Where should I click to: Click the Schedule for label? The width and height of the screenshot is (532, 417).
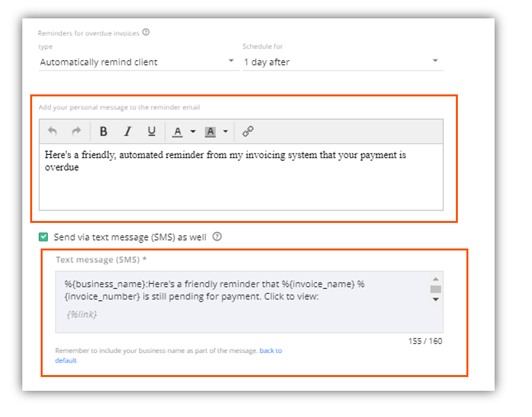(262, 47)
